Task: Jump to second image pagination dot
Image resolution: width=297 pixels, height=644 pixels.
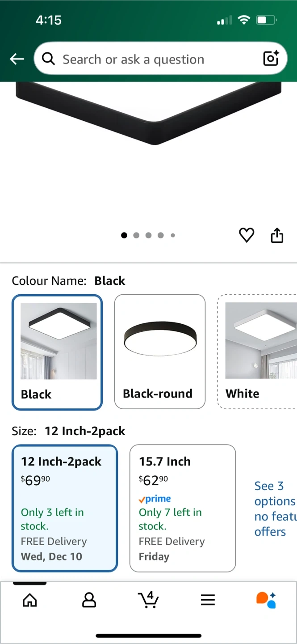Action: pos(136,235)
